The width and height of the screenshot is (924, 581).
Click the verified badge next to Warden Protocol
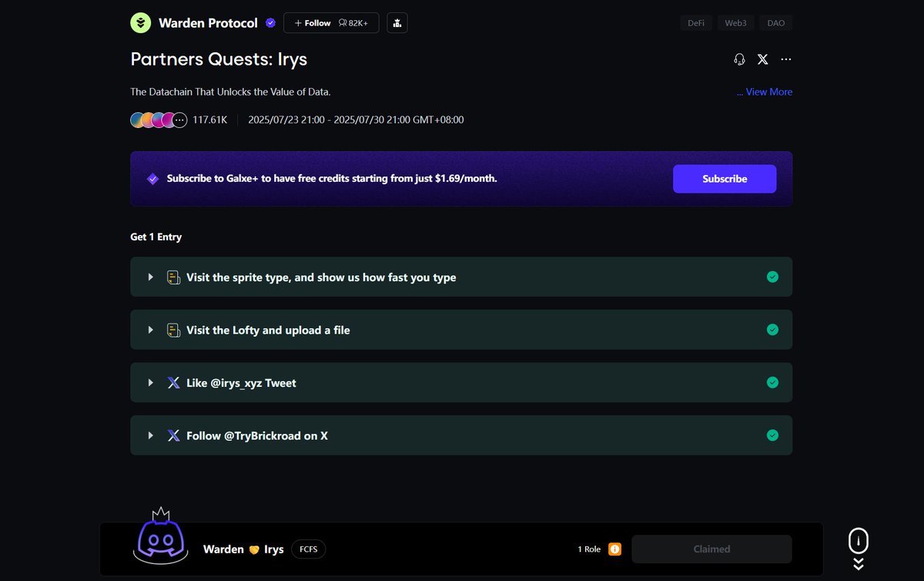(270, 23)
